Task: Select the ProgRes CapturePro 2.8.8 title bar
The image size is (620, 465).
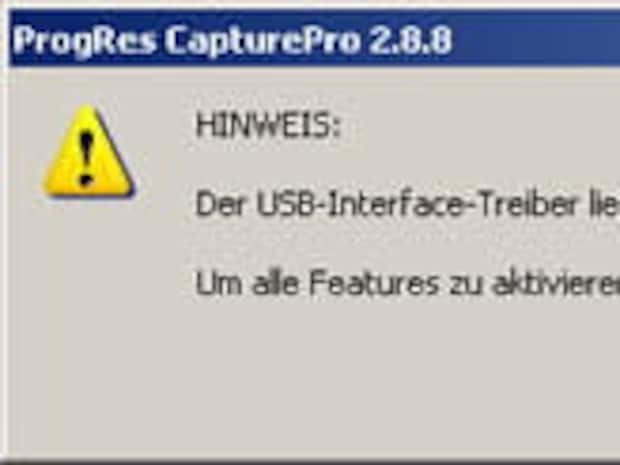Action: click(x=315, y=39)
